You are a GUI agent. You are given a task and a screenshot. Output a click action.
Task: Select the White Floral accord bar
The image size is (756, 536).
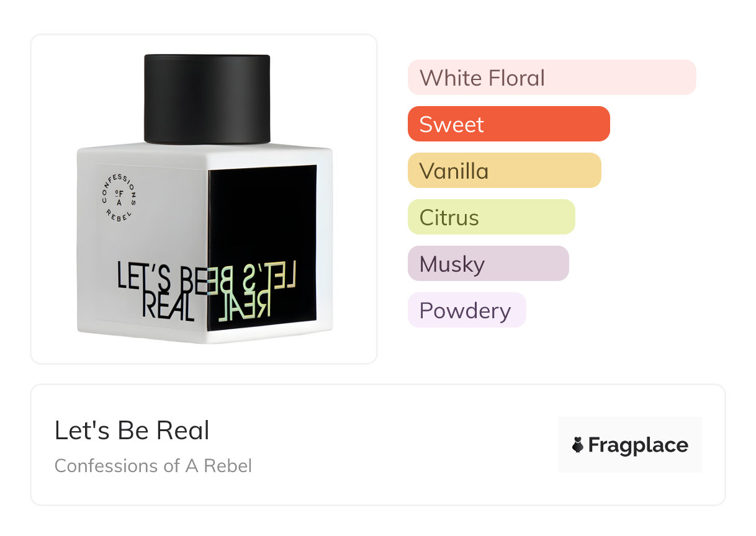coord(551,78)
